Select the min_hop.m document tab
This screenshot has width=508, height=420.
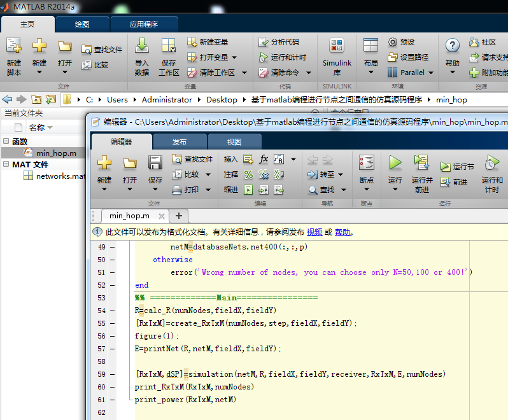point(129,216)
